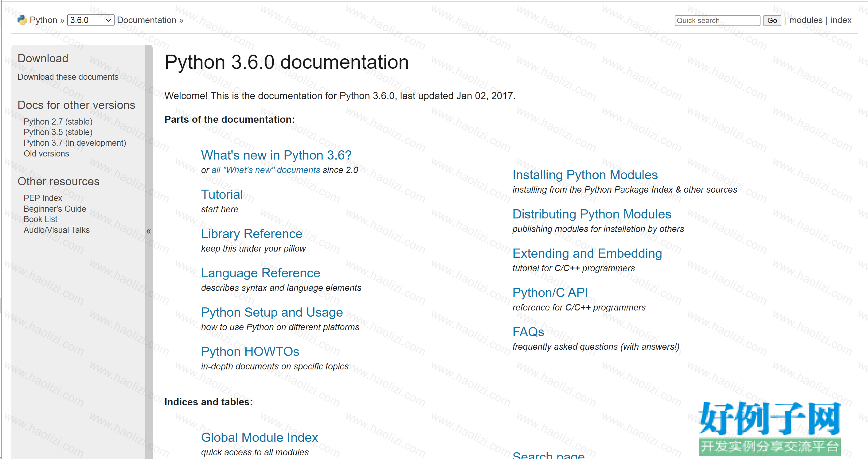Open the Global Module Index link
The width and height of the screenshot is (868, 459).
coord(260,438)
